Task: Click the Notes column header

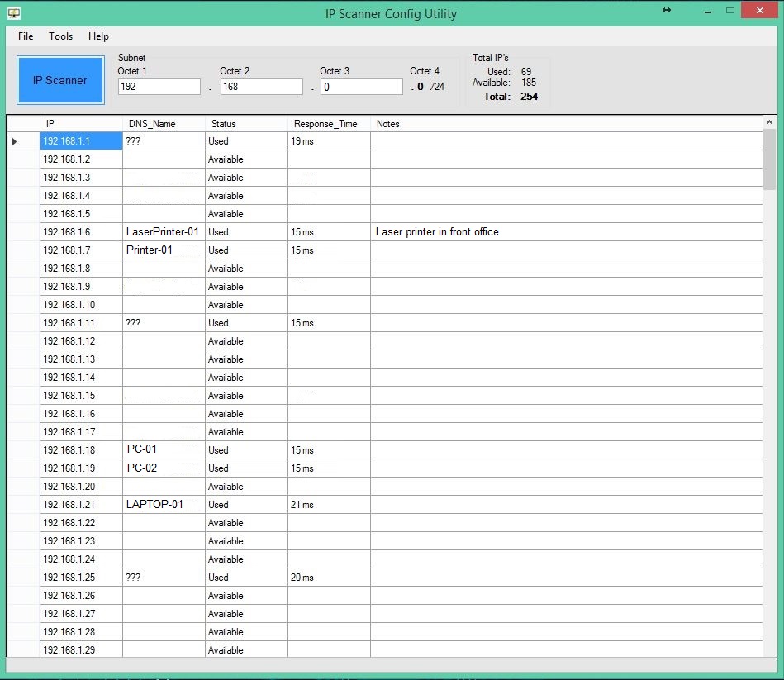Action: tap(565, 124)
